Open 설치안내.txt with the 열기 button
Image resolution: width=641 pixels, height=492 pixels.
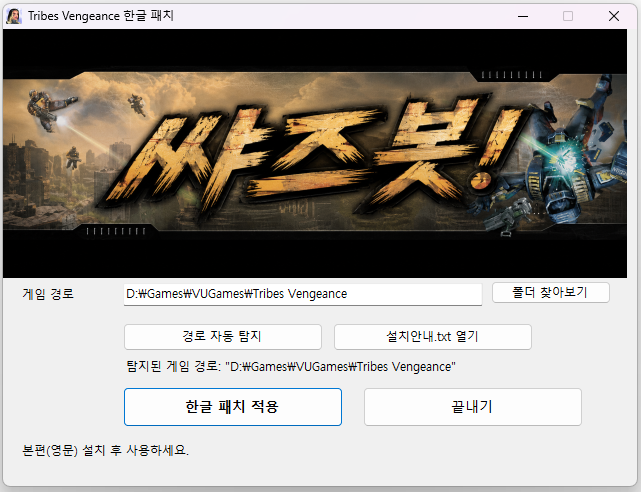[433, 337]
